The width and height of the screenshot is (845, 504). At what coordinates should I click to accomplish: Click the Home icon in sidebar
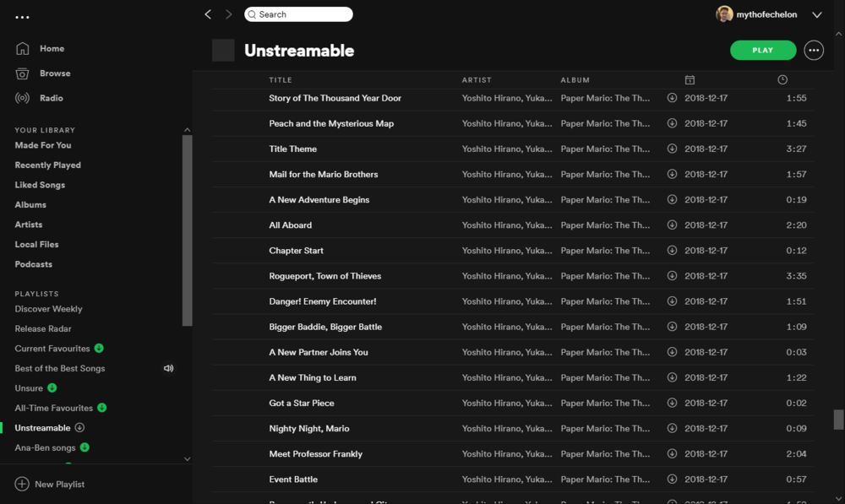22,48
